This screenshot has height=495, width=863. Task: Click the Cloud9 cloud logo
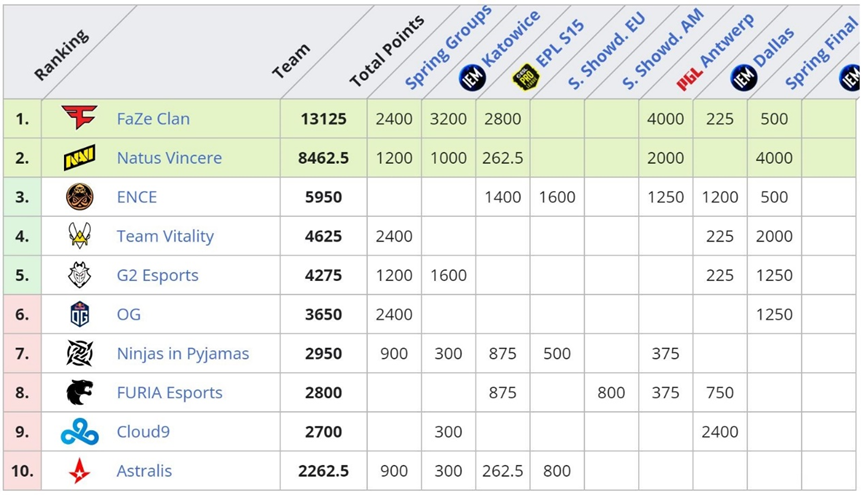(79, 432)
